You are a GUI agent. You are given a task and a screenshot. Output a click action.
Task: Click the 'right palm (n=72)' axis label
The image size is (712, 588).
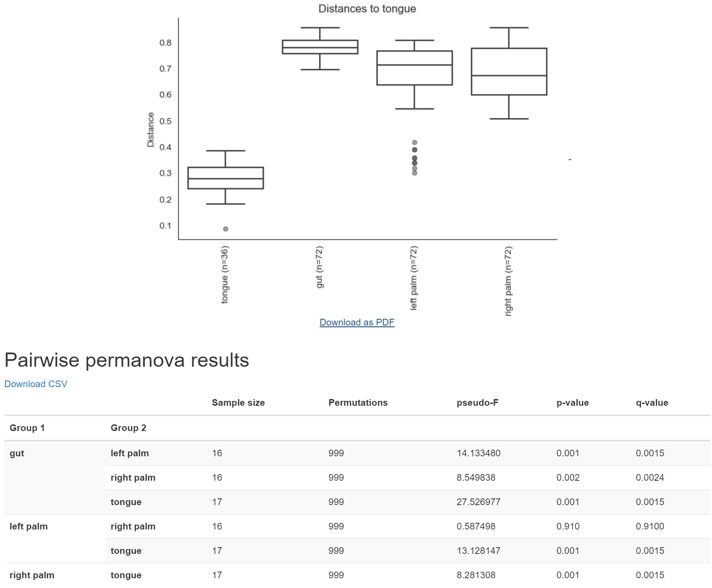pyautogui.click(x=508, y=281)
